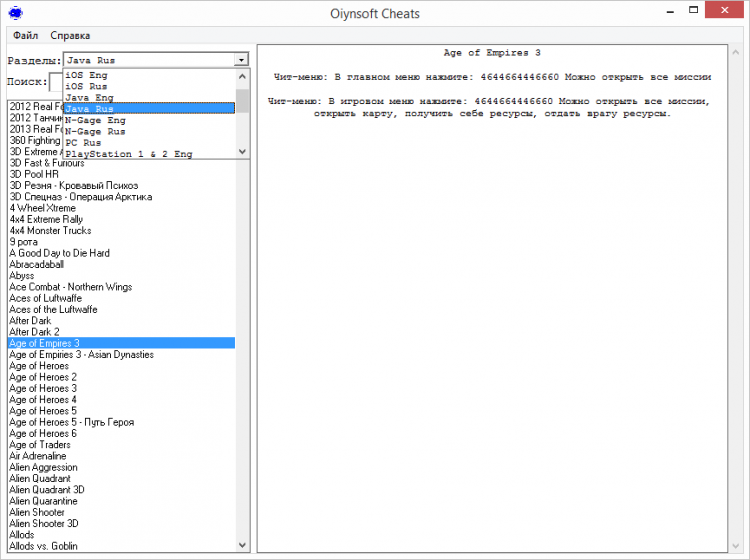
Task: Open the Справка menu
Action: [x=70, y=35]
